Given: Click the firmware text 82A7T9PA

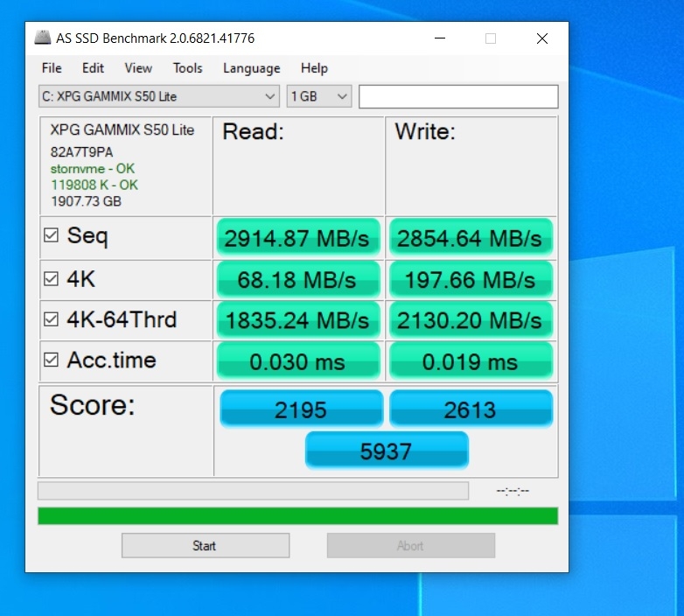Looking at the screenshot, I should point(81,152).
